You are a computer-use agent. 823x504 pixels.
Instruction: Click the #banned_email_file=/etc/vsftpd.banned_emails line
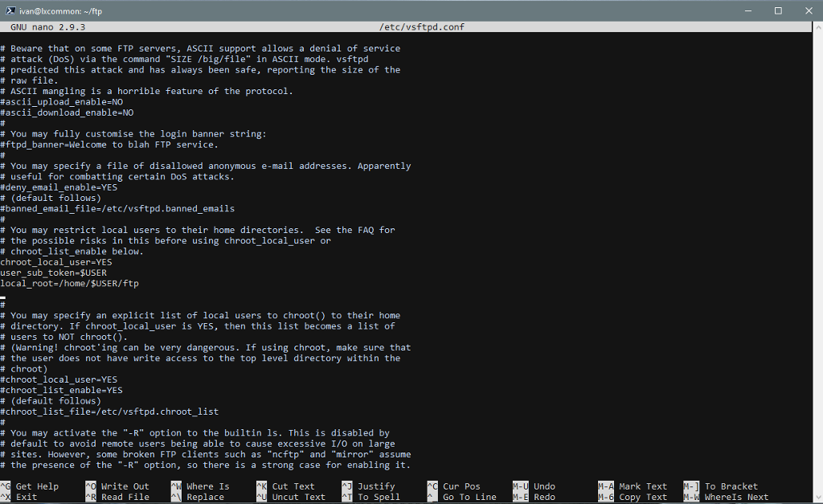[x=117, y=208]
